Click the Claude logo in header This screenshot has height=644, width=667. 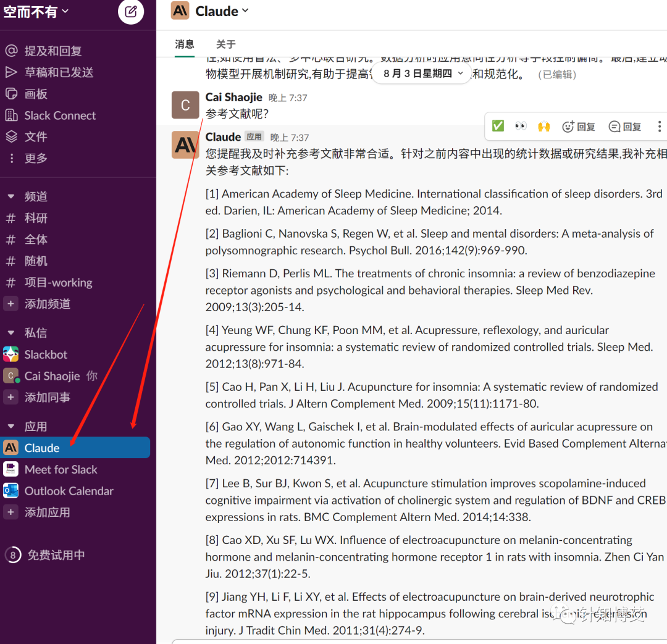180,10
